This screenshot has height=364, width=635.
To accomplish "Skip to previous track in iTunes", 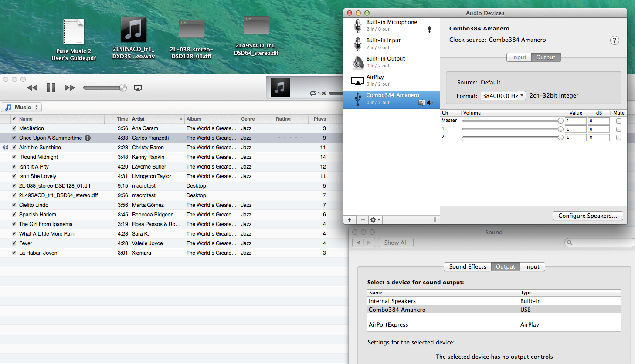I will coord(32,88).
